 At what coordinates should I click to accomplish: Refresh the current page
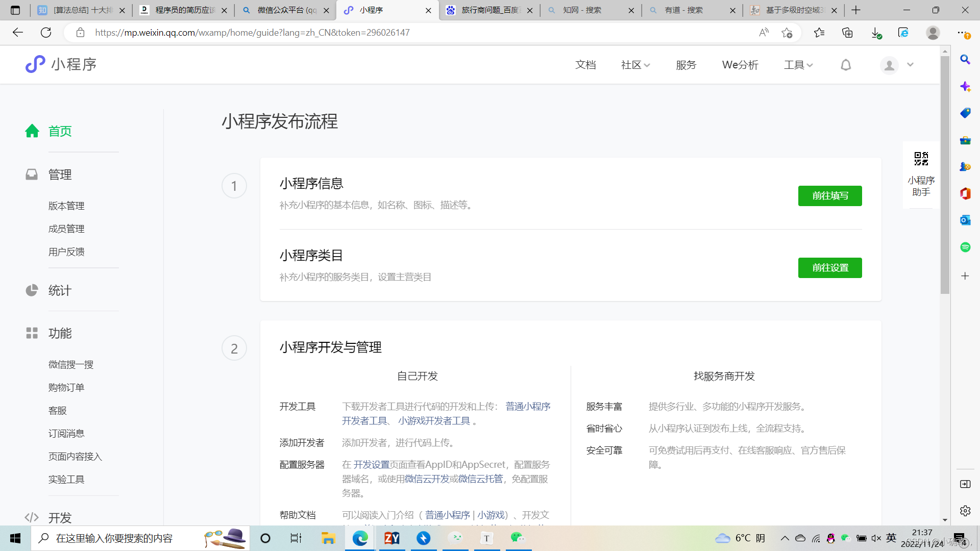pyautogui.click(x=46, y=33)
